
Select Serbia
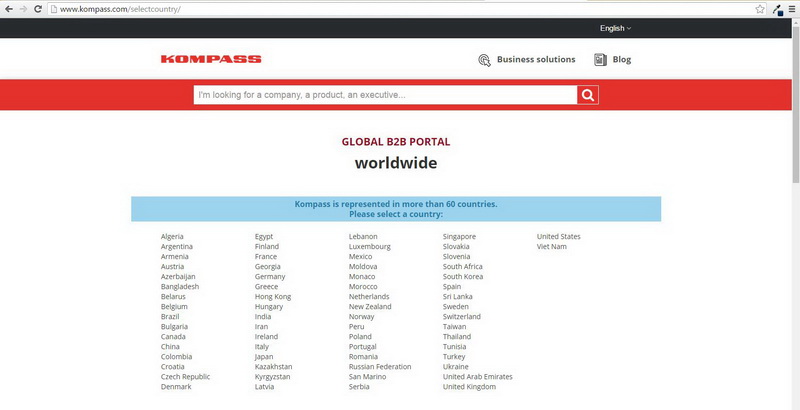(359, 387)
